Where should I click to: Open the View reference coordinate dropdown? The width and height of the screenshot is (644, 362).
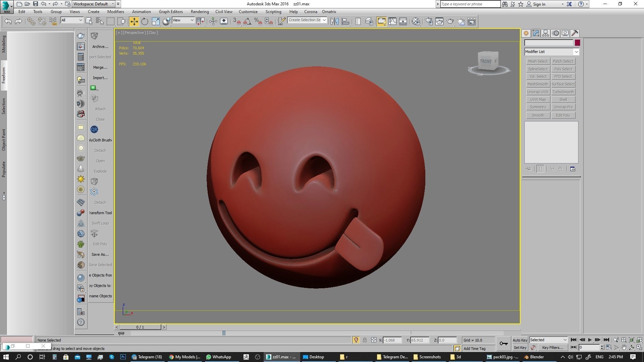tap(183, 20)
